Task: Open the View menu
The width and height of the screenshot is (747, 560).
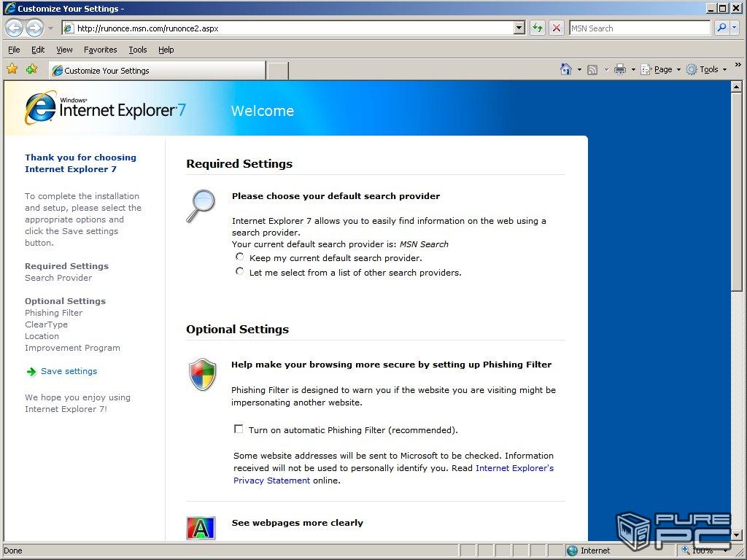Action: point(64,50)
